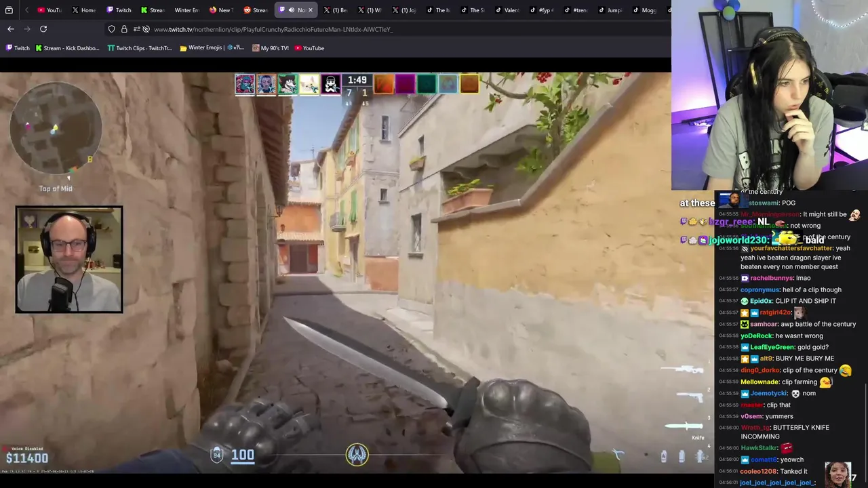Open site permissions icon in address bar
Screen dimensions: 868x488
coord(136,29)
